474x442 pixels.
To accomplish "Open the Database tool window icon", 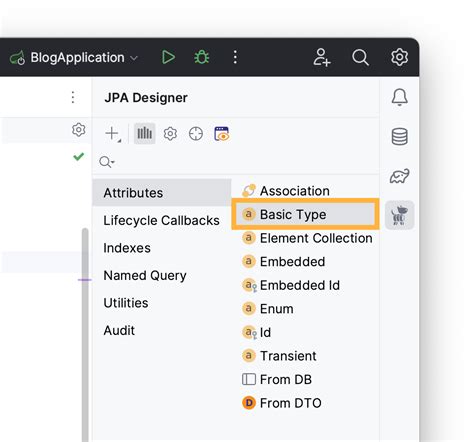I will pos(399,137).
